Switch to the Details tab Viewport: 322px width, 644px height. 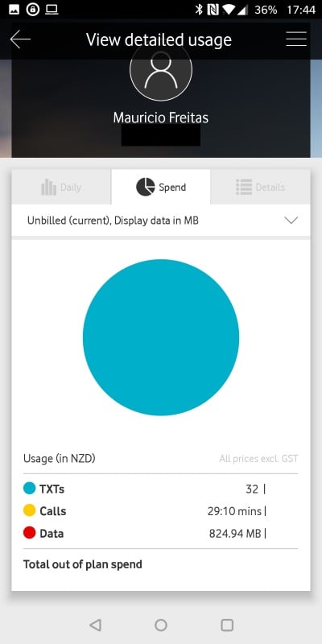pos(260,188)
